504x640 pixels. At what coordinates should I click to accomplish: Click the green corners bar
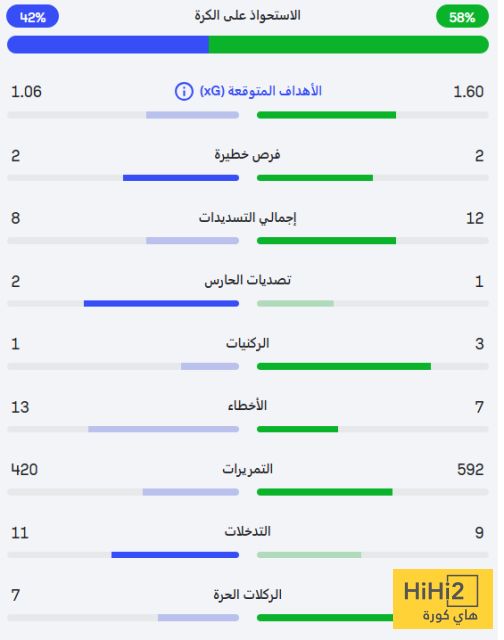344,367
